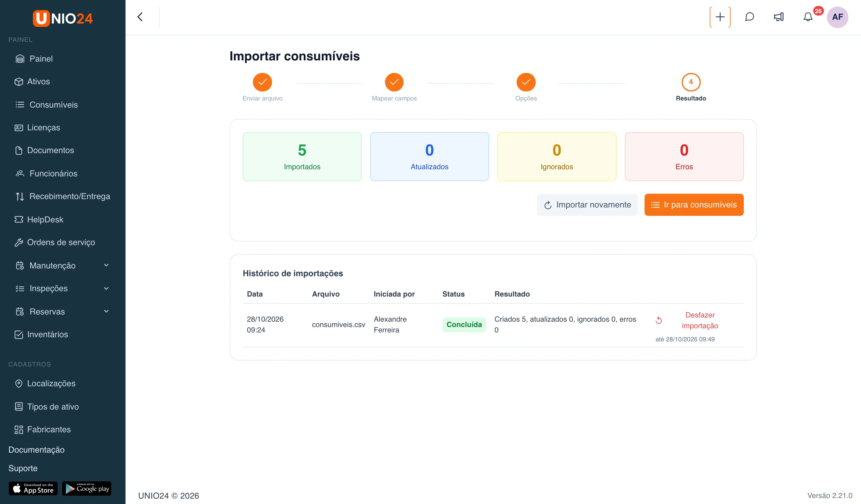Click the App Store download badge
Screen dimensions: 861x504
(x=33, y=488)
